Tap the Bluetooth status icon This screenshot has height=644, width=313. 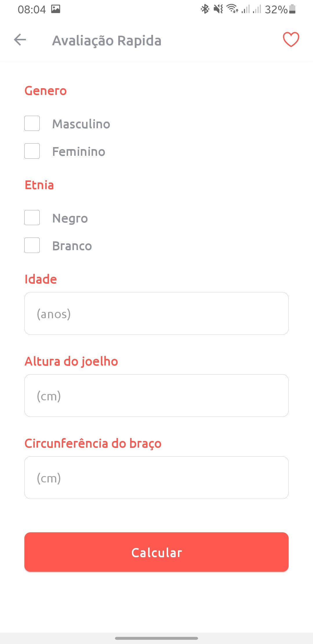(x=205, y=9)
